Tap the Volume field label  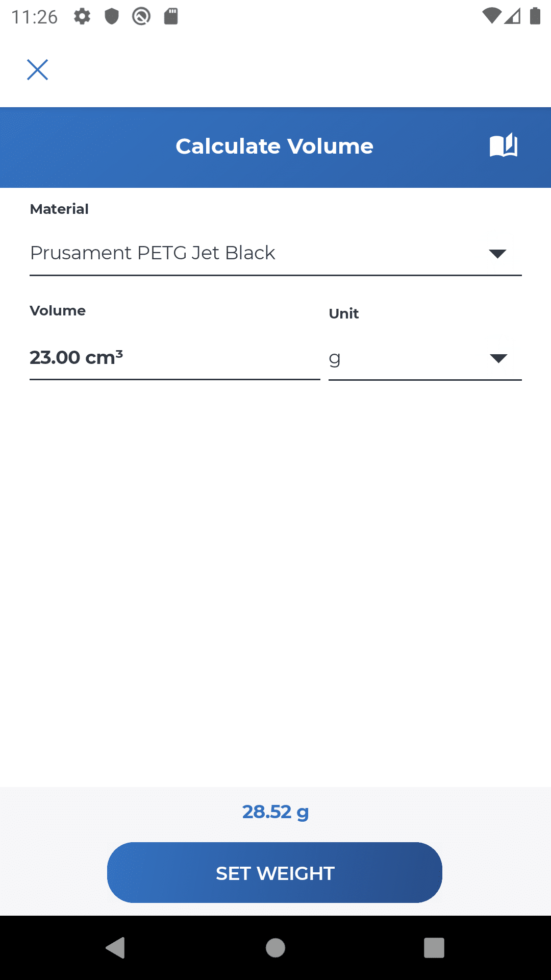[x=58, y=310]
